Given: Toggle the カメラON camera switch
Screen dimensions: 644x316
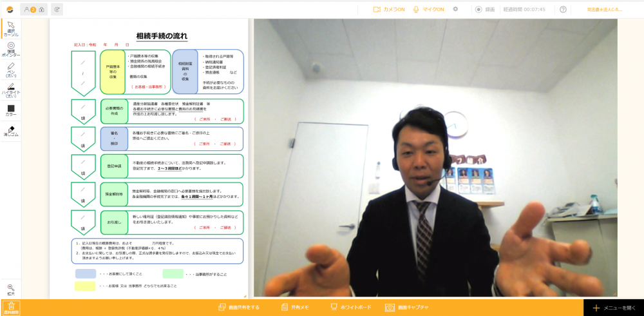Looking at the screenshot, I should 389,10.
